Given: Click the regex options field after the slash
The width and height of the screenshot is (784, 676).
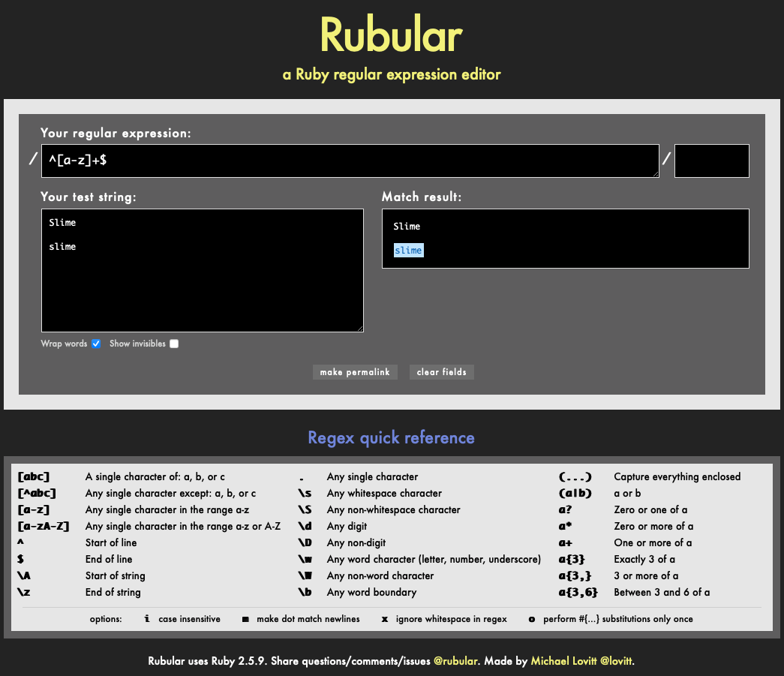Looking at the screenshot, I should [711, 161].
